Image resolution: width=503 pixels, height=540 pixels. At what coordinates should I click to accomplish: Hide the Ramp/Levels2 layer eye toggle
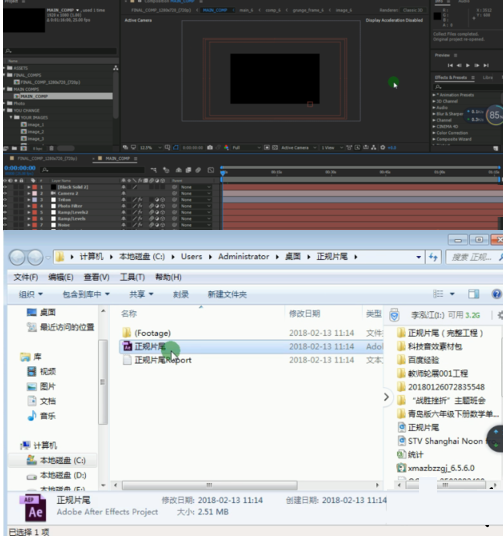pos(5,212)
